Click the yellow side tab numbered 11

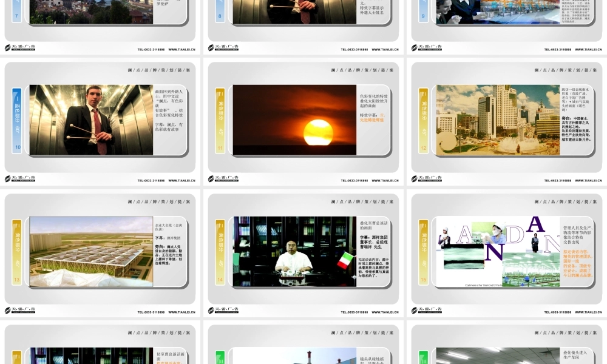(x=220, y=121)
